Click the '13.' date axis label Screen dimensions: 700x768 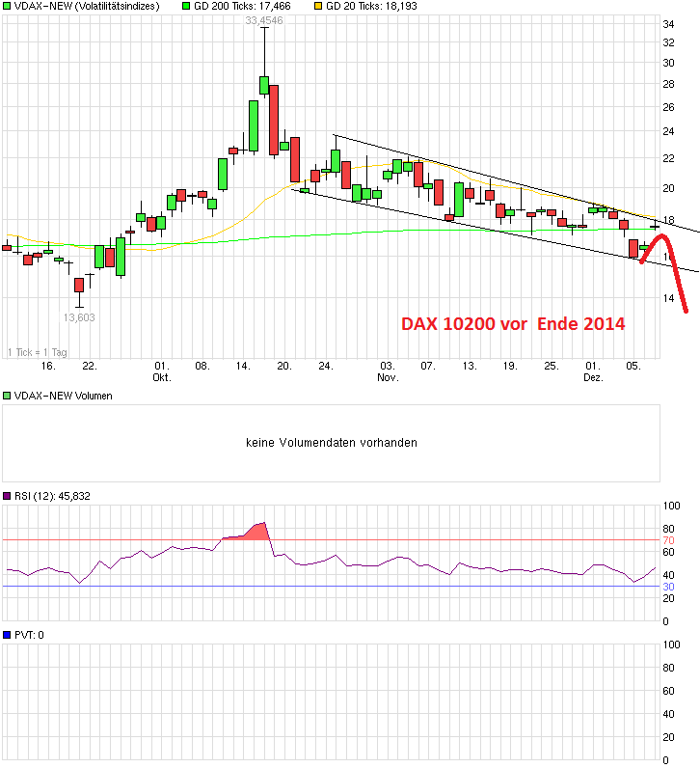(x=470, y=366)
